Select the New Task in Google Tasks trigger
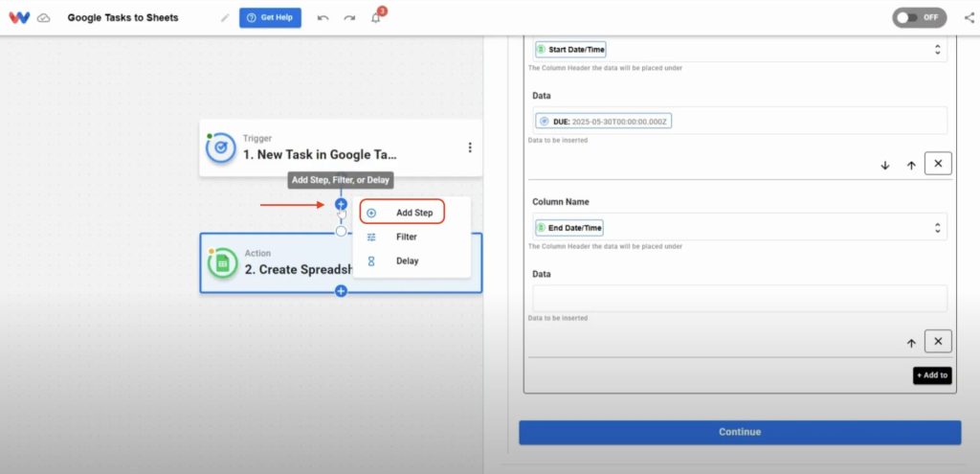980x474 pixels. [341, 147]
